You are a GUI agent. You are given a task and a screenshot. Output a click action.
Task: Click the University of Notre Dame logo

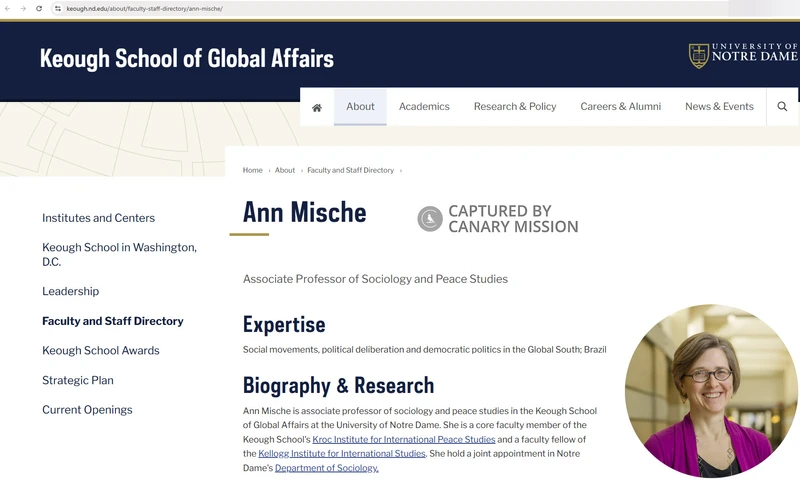click(x=743, y=55)
